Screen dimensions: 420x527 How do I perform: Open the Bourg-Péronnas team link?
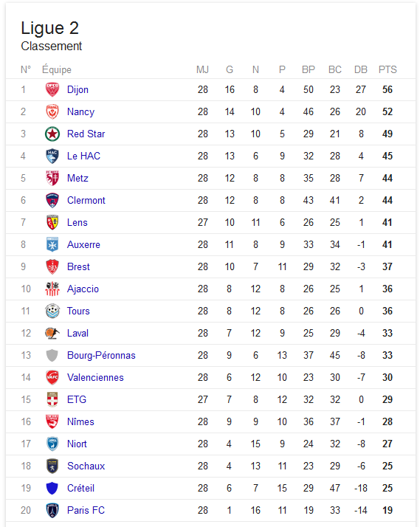[x=101, y=355]
